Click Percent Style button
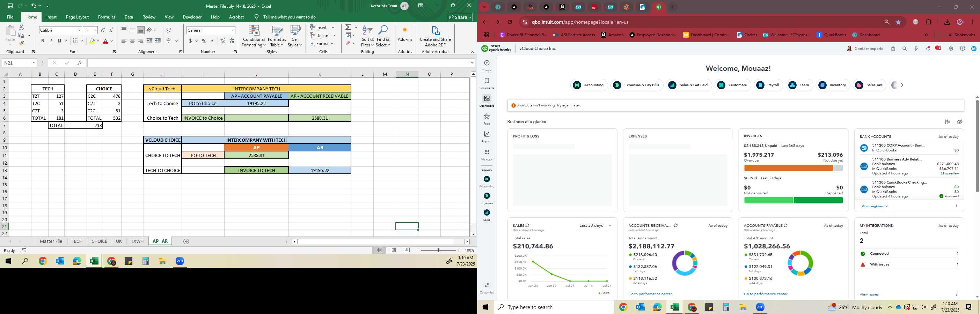Screen dimensions: 980x314 pyautogui.click(x=204, y=41)
